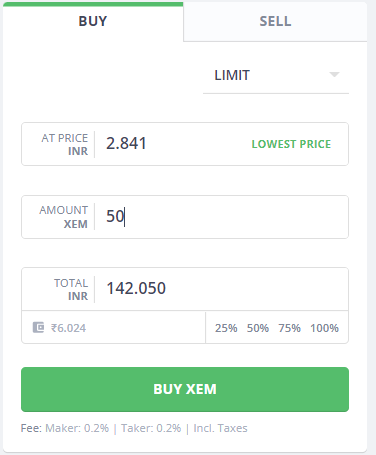Click the BUY XEM button
Screen dimensions: 376x455
click(185, 389)
